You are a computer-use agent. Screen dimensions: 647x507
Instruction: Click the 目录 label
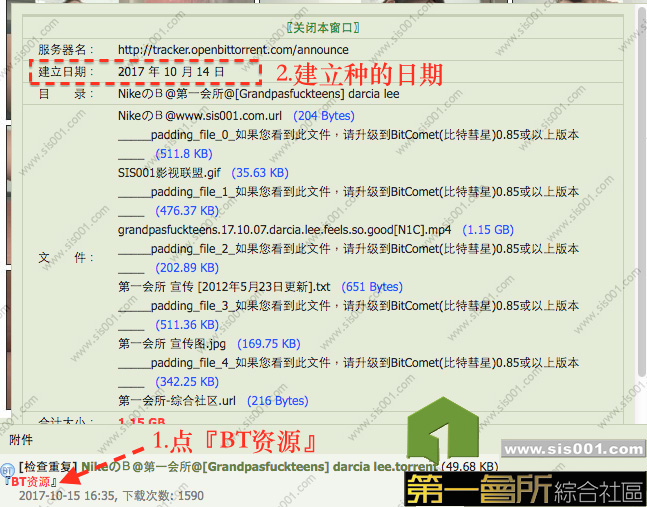[65, 94]
